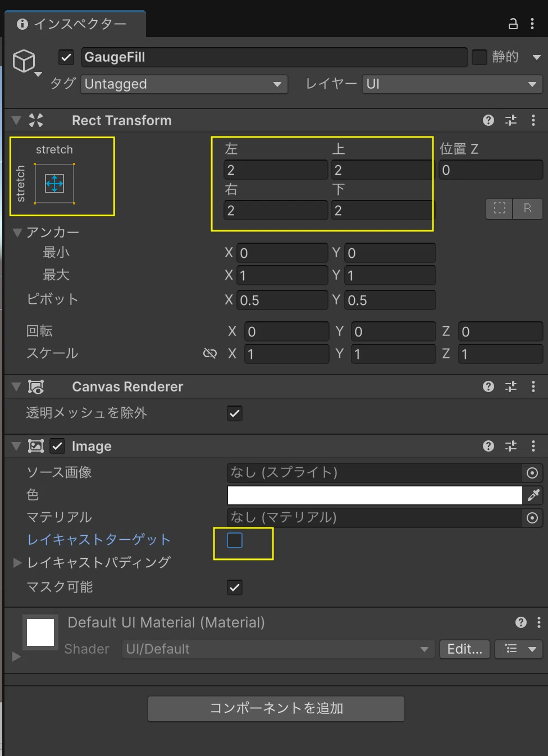Collapse the アンカー section
The height and width of the screenshot is (756, 548).
17,233
